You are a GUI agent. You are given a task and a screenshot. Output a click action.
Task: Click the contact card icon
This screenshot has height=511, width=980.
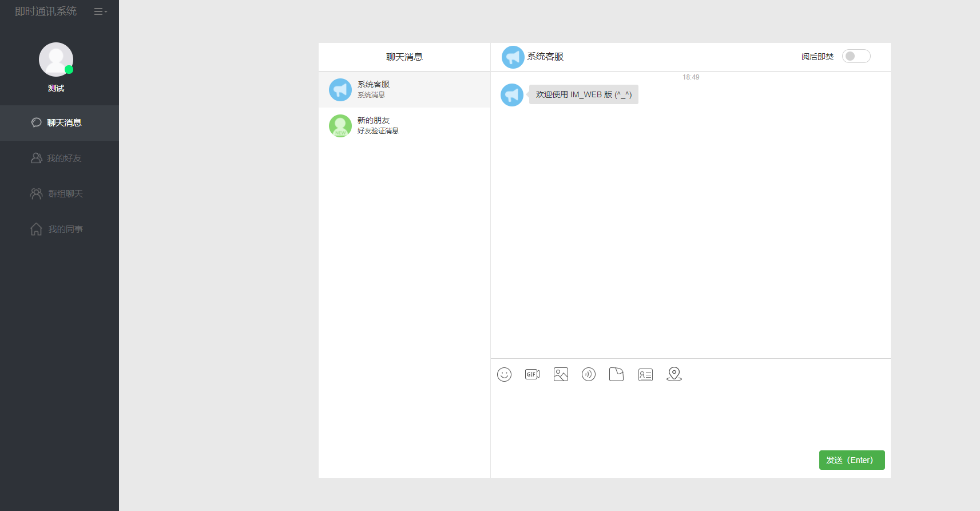click(645, 375)
